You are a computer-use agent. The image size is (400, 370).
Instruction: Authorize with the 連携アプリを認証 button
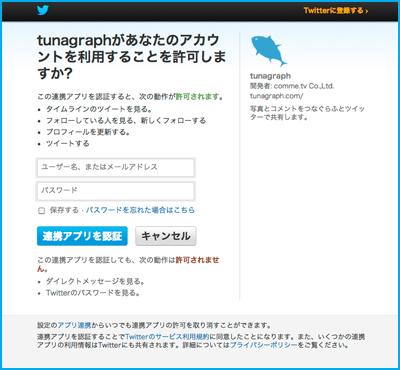coord(82,236)
